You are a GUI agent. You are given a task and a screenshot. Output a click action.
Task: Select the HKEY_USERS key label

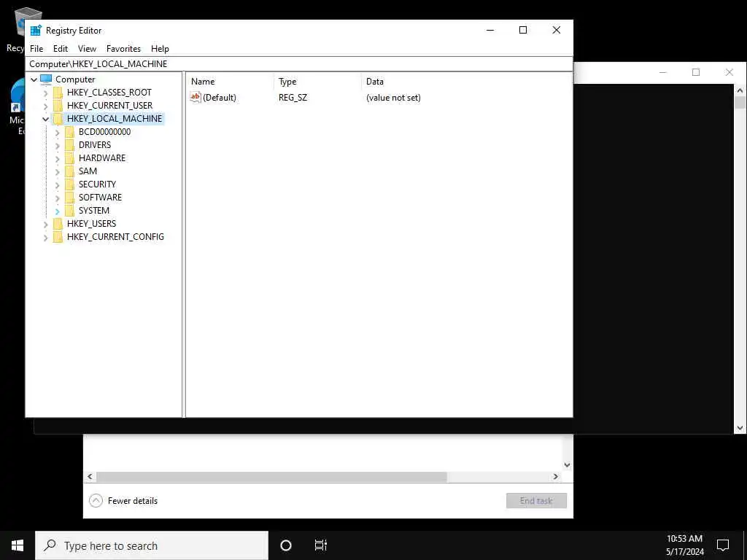[91, 224]
